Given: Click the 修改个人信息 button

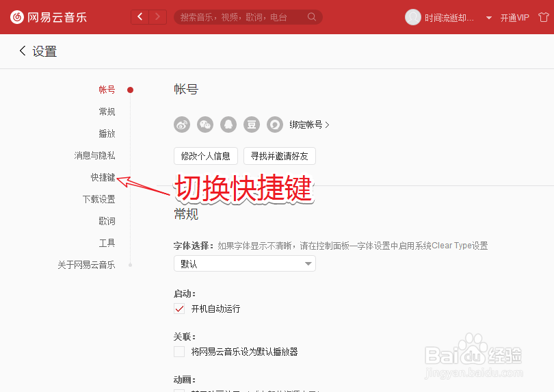Looking at the screenshot, I should (x=206, y=156).
